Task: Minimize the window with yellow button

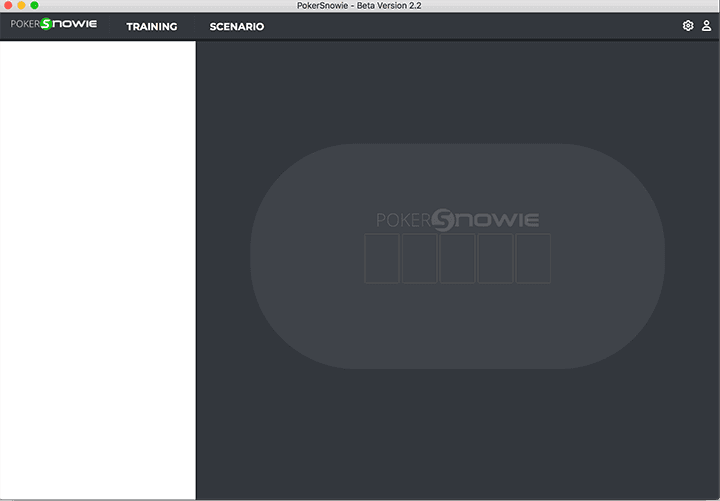Action: tap(21, 6)
